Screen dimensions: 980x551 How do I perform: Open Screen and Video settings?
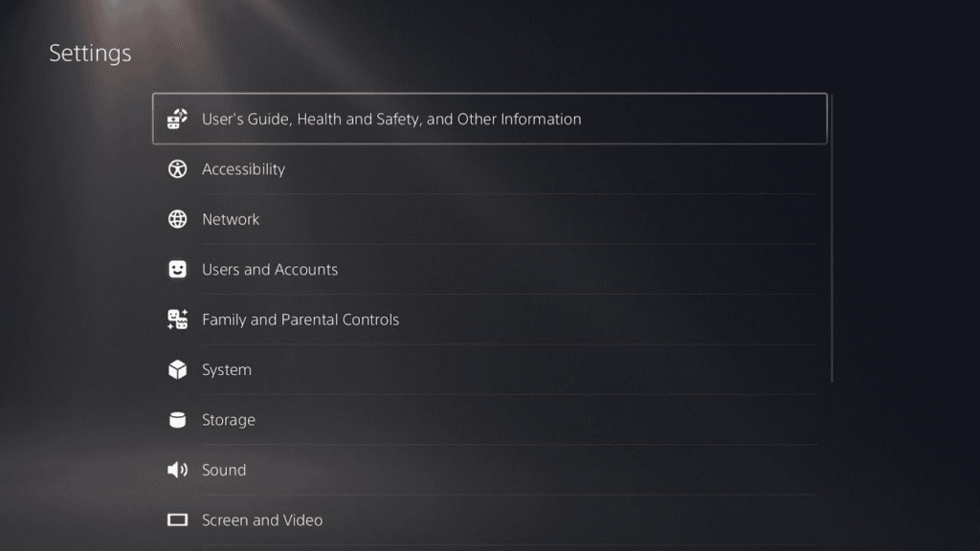point(262,520)
